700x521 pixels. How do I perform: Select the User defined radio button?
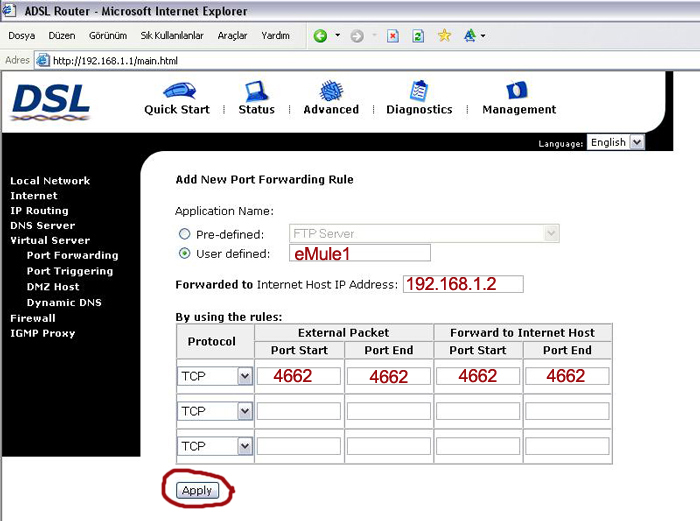click(184, 254)
